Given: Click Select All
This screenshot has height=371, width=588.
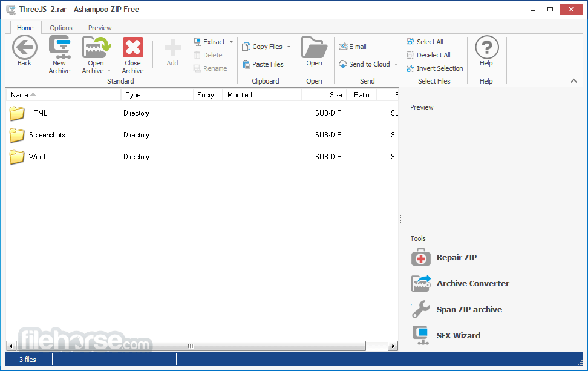Looking at the screenshot, I should click(x=425, y=42).
